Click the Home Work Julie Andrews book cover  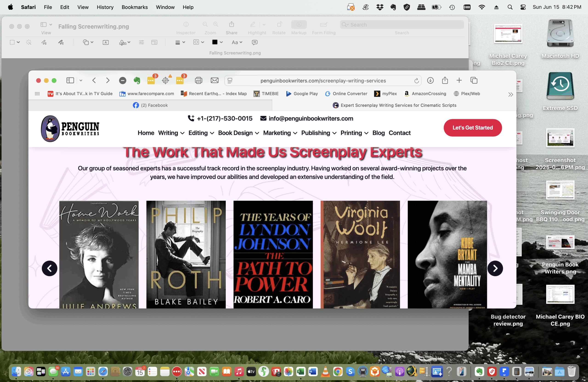point(99,255)
